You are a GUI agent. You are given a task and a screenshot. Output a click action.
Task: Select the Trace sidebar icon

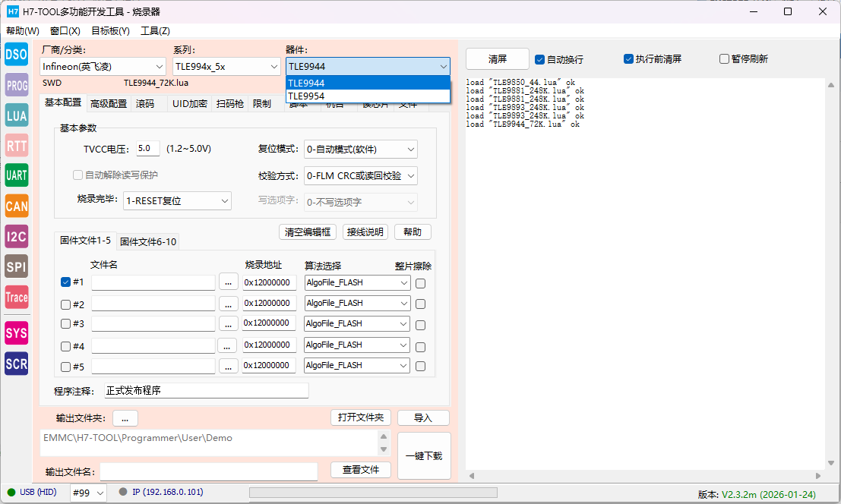click(17, 298)
